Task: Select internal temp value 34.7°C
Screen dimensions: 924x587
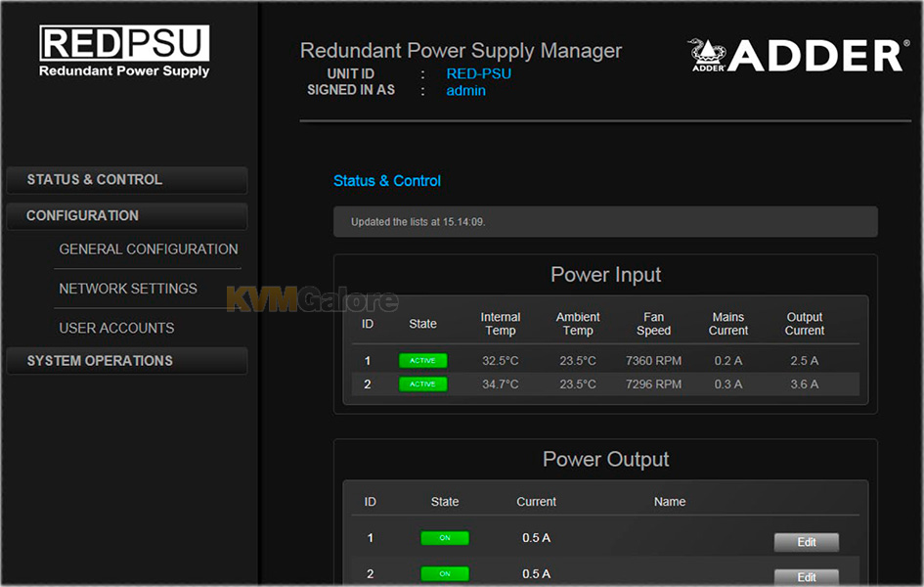Action: pos(501,384)
